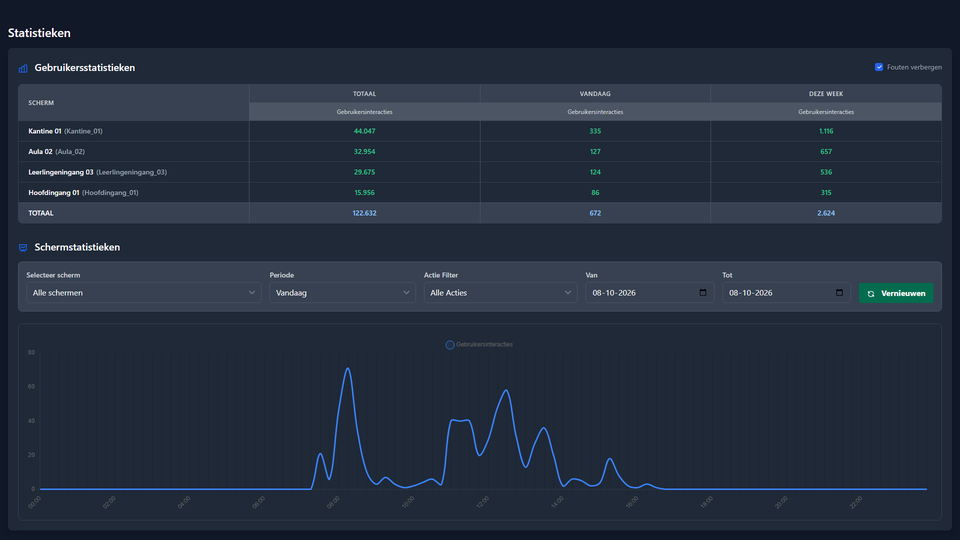Select the Aula 02 row name
This screenshot has height=540, width=960.
point(40,152)
